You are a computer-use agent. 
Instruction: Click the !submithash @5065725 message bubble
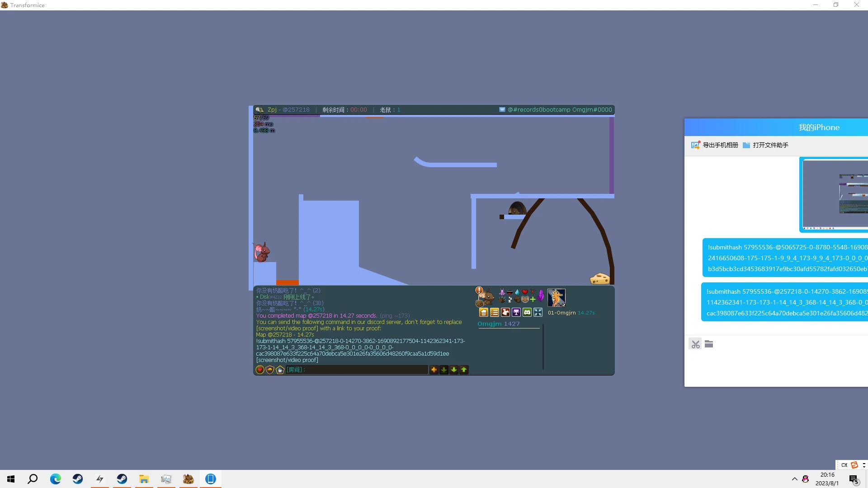click(x=785, y=258)
